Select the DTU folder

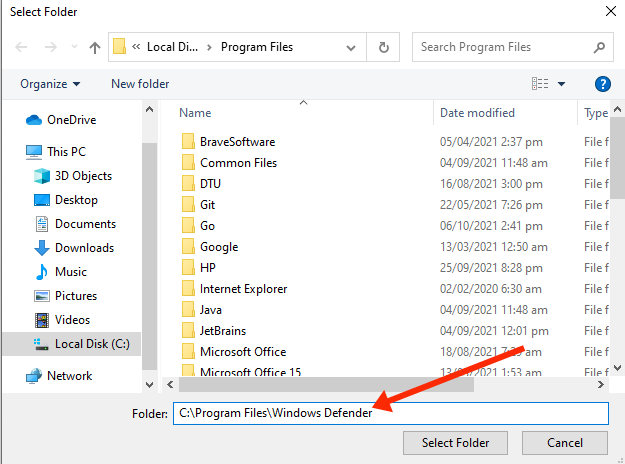point(201,184)
